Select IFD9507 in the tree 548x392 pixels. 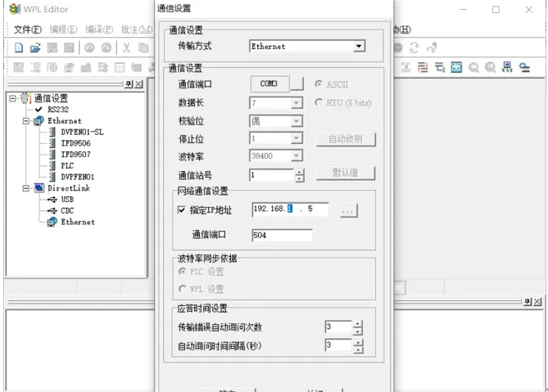pyautogui.click(x=75, y=155)
